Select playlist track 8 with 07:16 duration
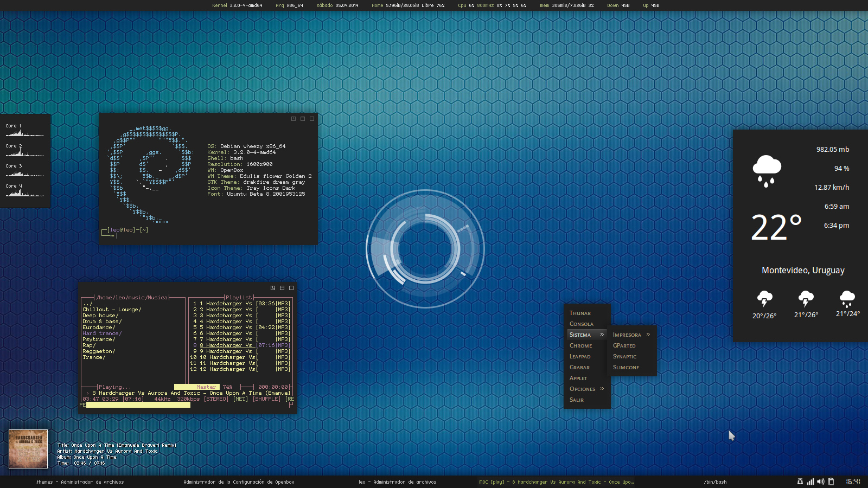 pyautogui.click(x=240, y=345)
